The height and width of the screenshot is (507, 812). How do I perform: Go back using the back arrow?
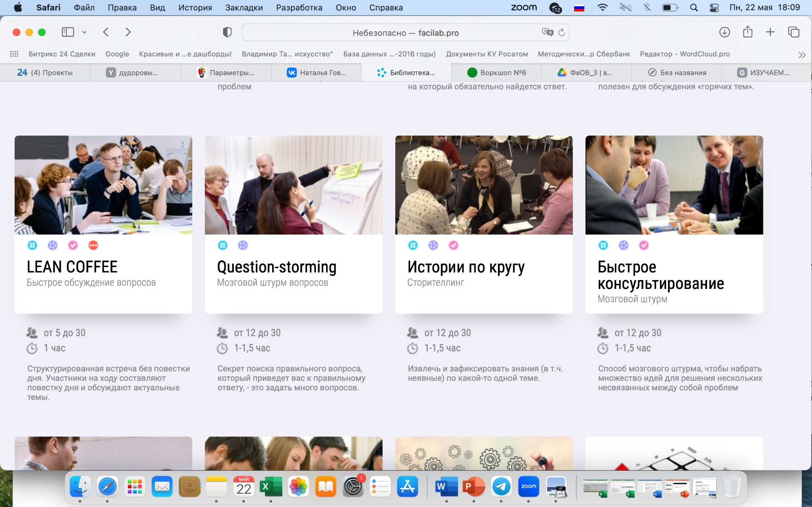[106, 32]
